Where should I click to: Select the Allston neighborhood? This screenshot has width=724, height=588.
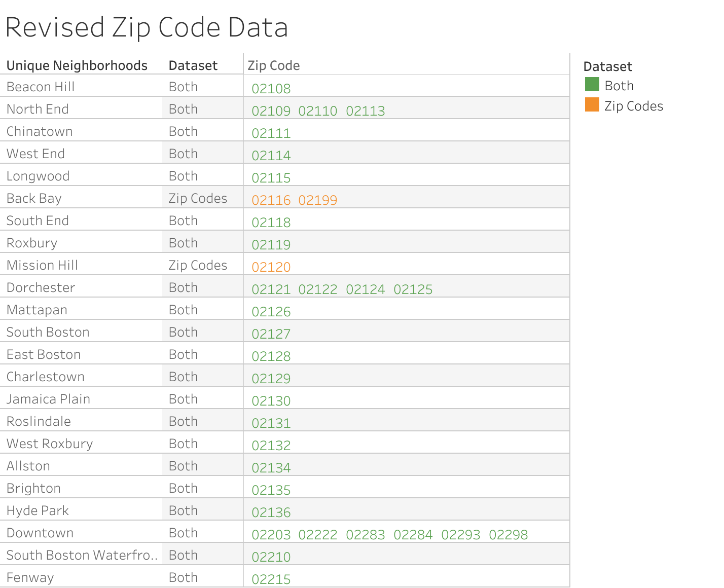point(28,466)
